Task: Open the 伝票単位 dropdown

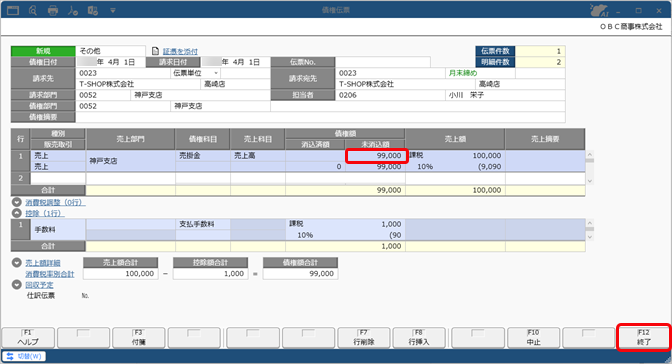Action: click(x=216, y=73)
